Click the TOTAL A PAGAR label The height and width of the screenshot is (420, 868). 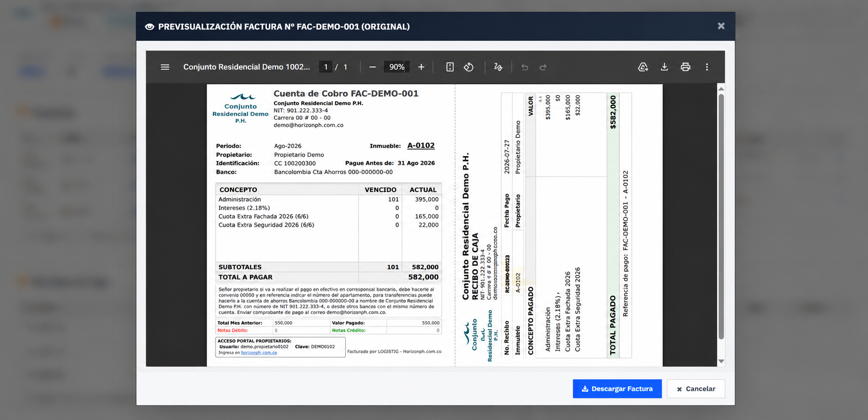click(246, 277)
